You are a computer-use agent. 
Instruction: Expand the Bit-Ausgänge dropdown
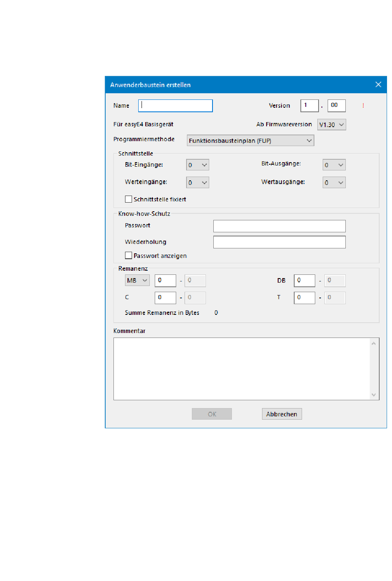[334, 165]
